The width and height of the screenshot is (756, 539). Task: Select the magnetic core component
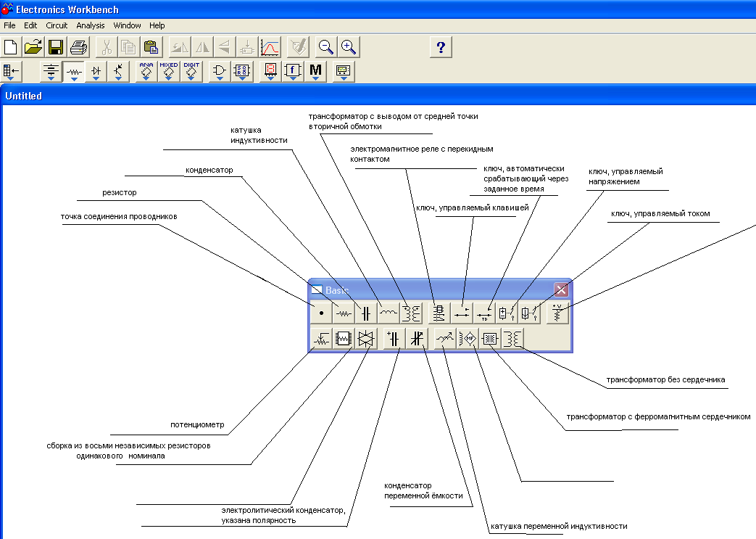490,339
